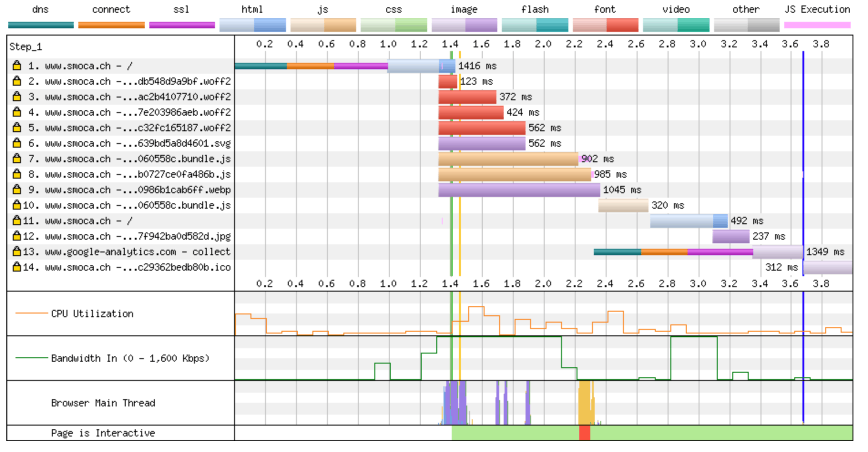Click the lock icon beside 7e203986aeb.woff2 row
868x452 pixels.
[x=17, y=112]
